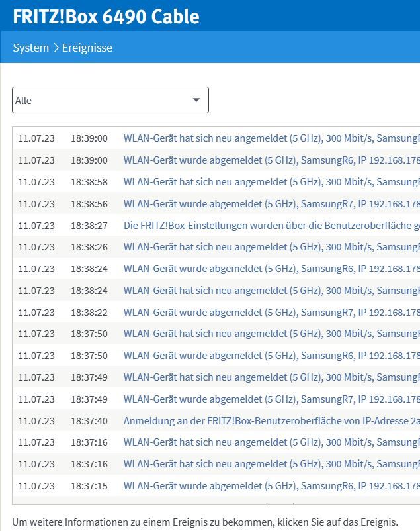Viewport: 420px width, 531px height.
Task: Open the 18:37:49 'hat sich neu angemeldet' event
Action: point(271,377)
